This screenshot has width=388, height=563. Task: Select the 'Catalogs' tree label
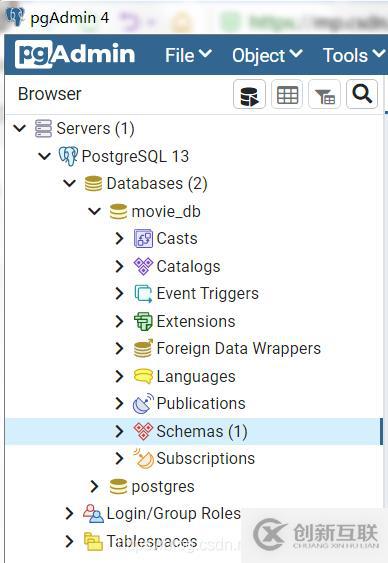(188, 266)
